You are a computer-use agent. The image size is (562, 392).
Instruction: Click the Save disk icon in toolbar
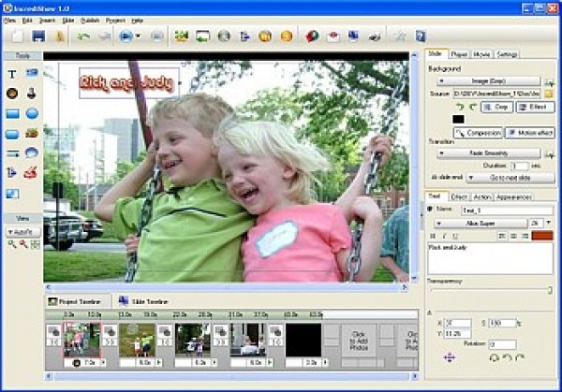click(x=38, y=36)
